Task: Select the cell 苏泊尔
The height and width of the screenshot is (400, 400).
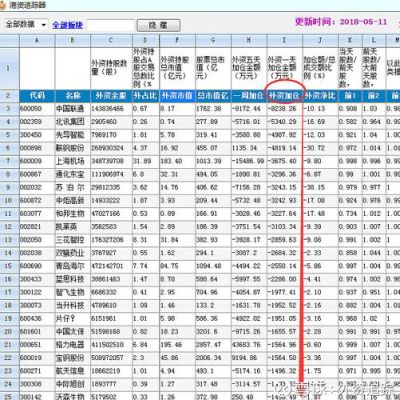Action: tap(73, 187)
